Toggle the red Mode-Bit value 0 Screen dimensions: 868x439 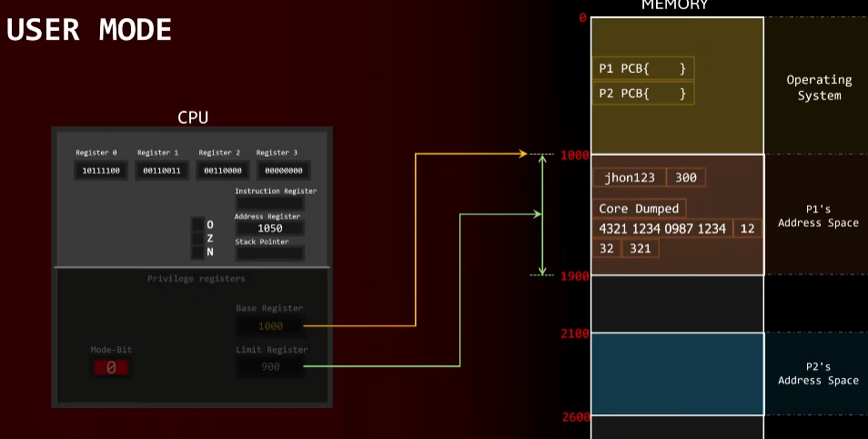(x=111, y=367)
